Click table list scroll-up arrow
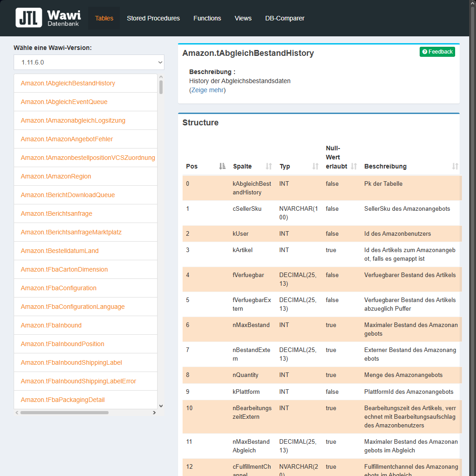Viewport: 476px width, 476px height. click(161, 77)
